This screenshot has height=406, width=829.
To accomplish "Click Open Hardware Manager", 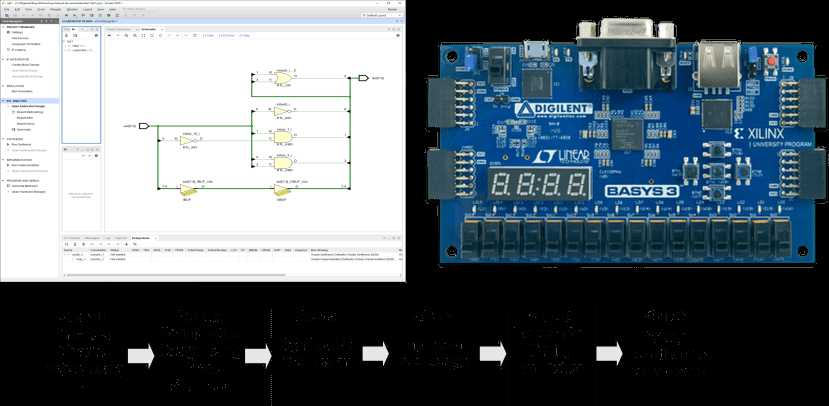I will click(29, 192).
